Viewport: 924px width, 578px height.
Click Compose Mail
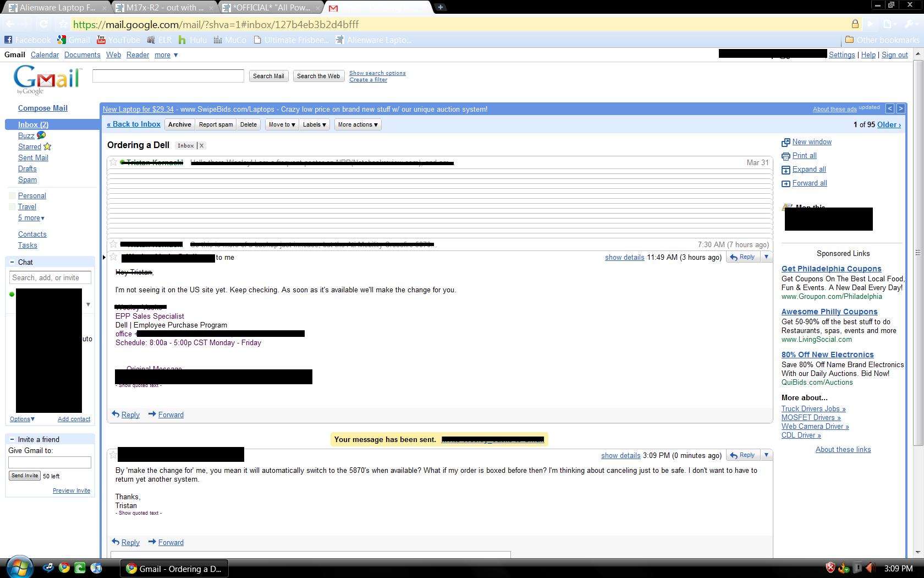click(43, 108)
